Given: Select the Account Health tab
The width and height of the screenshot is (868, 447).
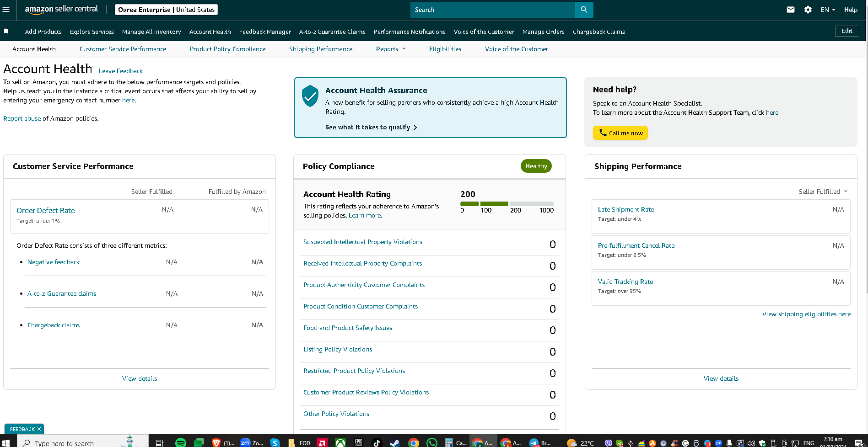Looking at the screenshot, I should coord(34,49).
